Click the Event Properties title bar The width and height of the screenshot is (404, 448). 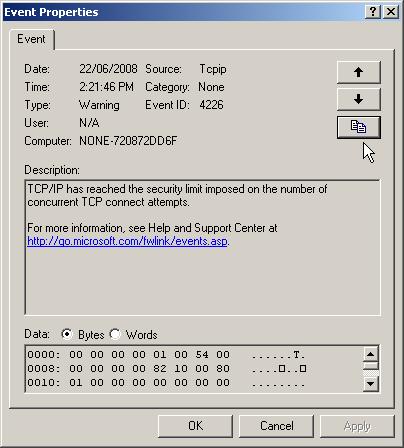(x=183, y=12)
